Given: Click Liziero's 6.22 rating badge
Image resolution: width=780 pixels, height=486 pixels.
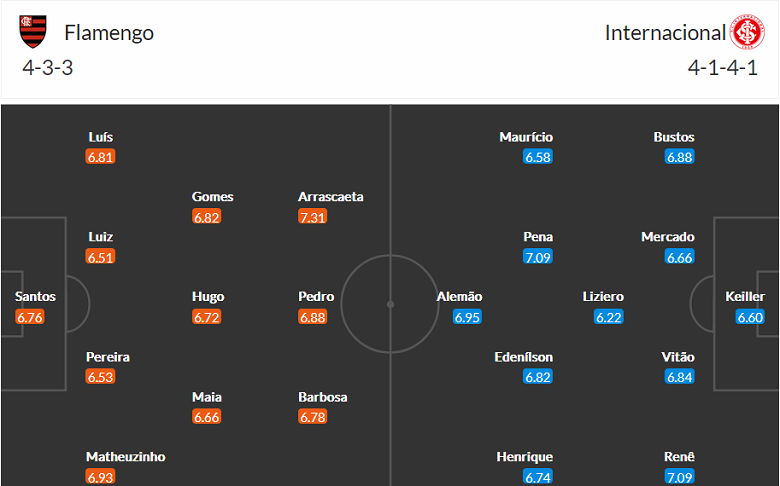Looking at the screenshot, I should click(x=608, y=317).
